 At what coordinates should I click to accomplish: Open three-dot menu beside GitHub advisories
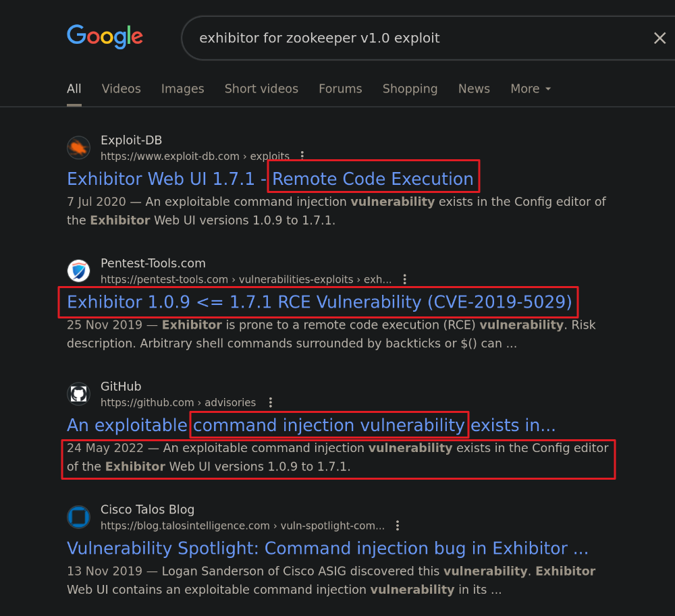(270, 403)
